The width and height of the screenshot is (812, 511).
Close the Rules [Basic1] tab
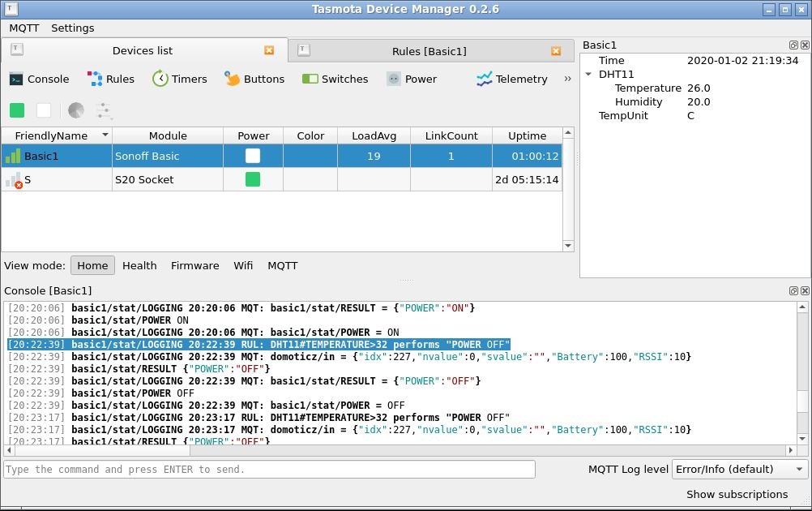[x=556, y=51]
